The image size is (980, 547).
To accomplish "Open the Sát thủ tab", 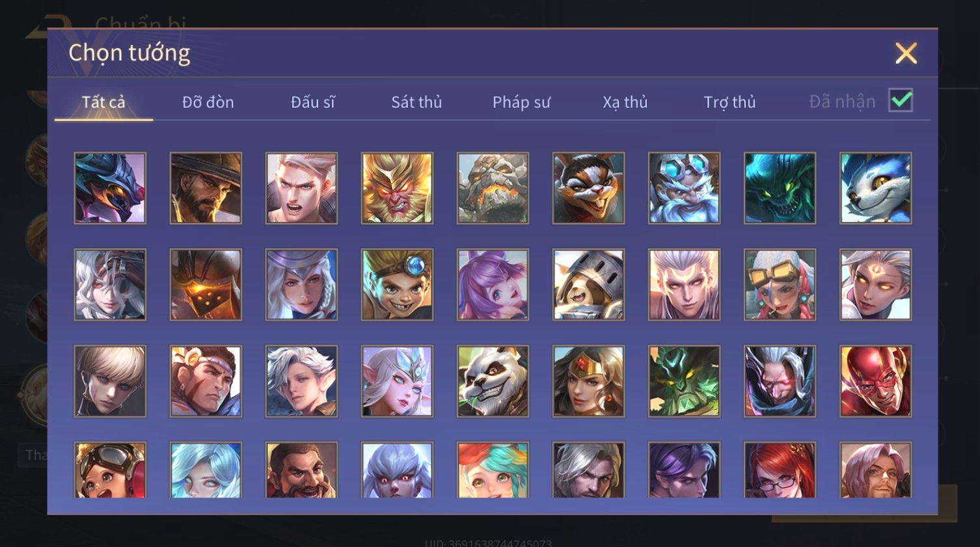I will (x=416, y=102).
